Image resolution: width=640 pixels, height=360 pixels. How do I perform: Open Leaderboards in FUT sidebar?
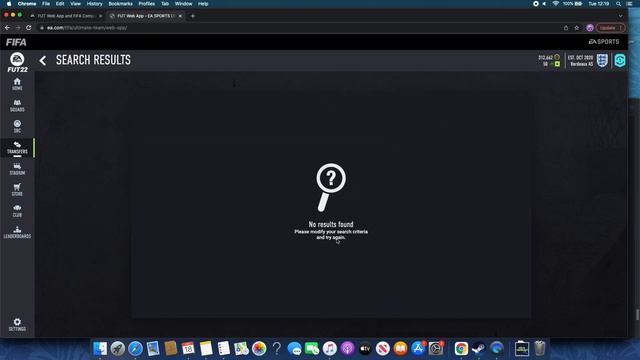(17, 232)
